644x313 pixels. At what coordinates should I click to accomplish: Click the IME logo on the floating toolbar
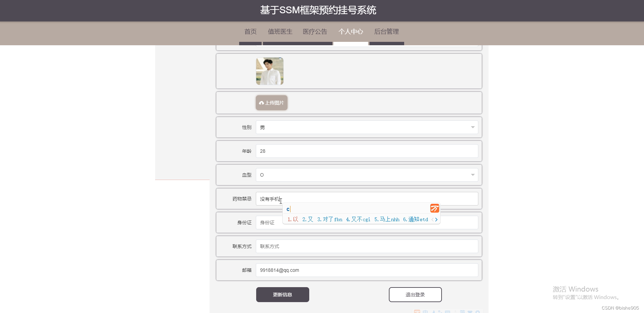tap(417, 312)
